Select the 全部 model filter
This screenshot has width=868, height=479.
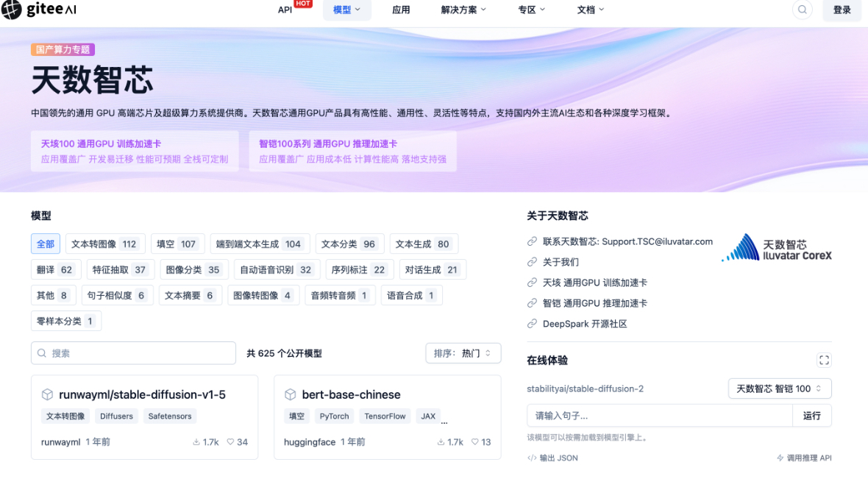46,244
